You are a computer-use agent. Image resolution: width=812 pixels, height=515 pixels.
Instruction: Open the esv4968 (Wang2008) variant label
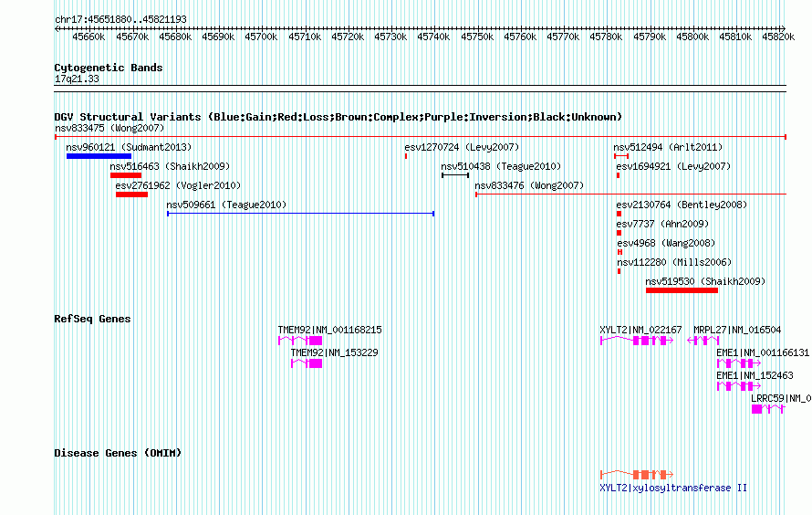click(x=666, y=243)
